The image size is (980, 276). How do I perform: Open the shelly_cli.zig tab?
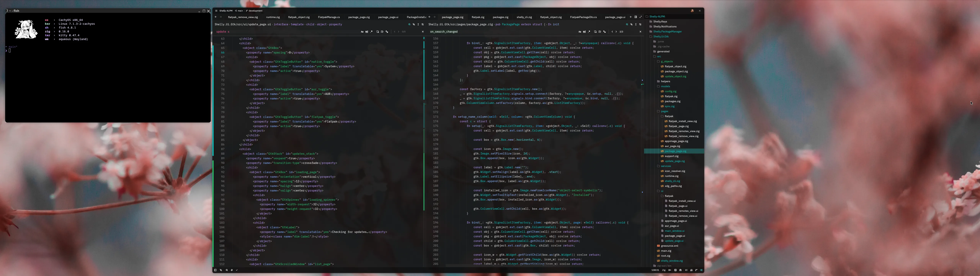click(524, 17)
